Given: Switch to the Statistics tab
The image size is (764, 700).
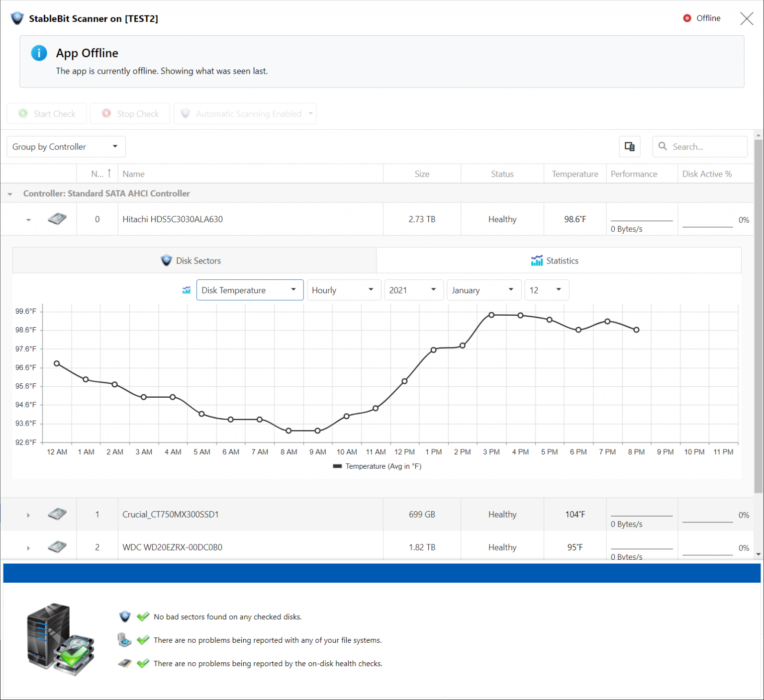Looking at the screenshot, I should click(554, 260).
